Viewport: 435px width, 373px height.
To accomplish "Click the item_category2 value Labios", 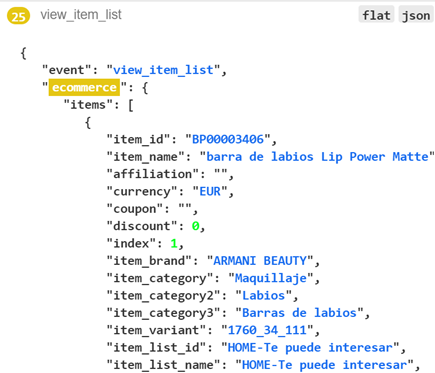I will pyautogui.click(x=263, y=295).
